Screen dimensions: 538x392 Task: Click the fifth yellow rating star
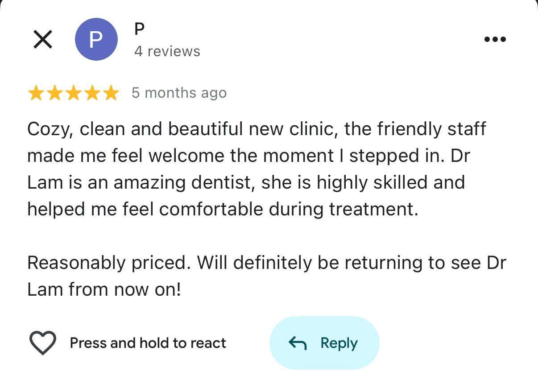[x=111, y=93]
